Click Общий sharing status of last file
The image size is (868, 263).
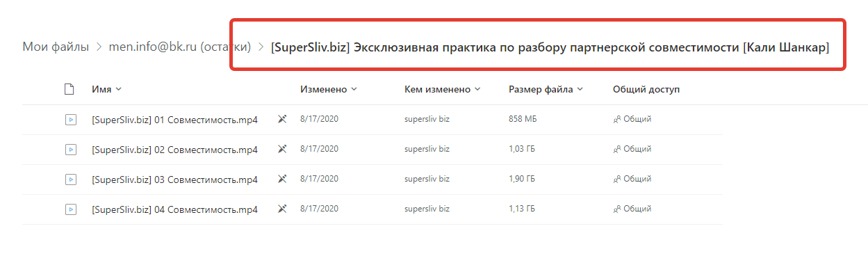click(x=632, y=209)
